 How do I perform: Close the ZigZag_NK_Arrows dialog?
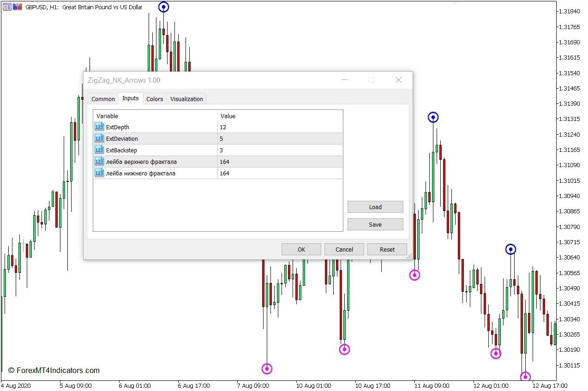(399, 80)
